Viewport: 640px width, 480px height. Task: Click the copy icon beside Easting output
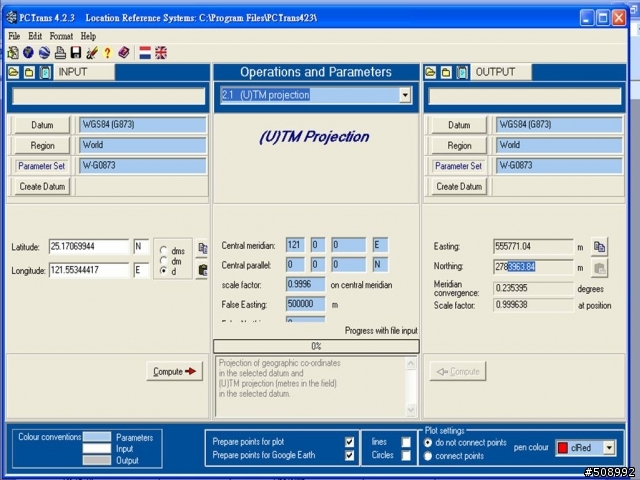599,247
